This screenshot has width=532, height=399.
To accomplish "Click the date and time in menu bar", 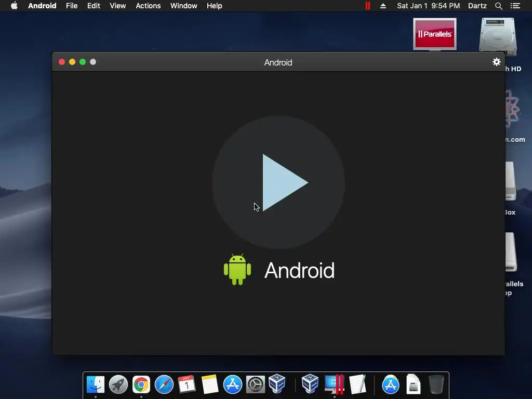I will coord(429,6).
